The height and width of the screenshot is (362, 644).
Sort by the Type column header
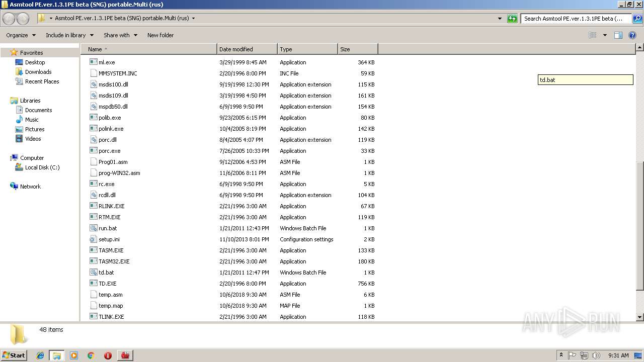pyautogui.click(x=307, y=49)
